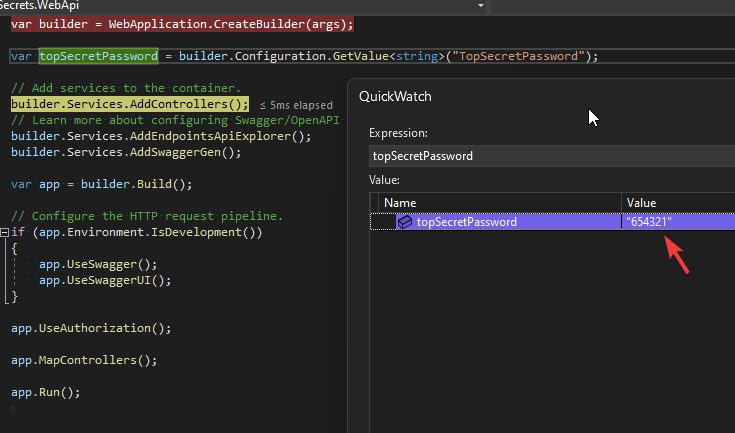Click the "≤ 5ms elapsed" PerfTip
The height and width of the screenshot is (433, 735).
tap(296, 105)
